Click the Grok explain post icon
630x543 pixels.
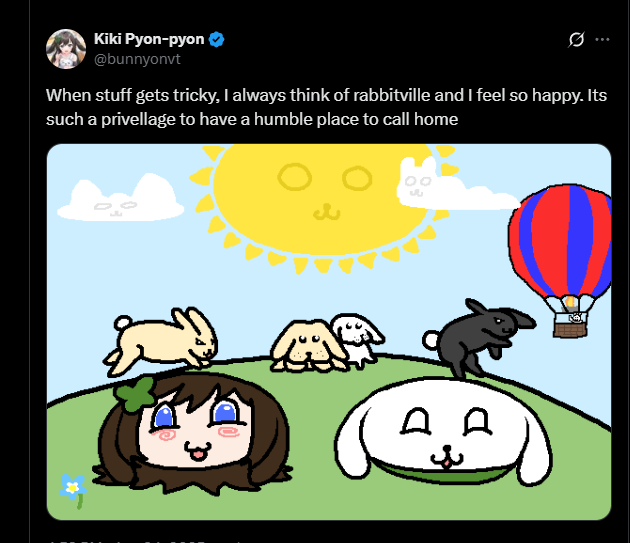[576, 39]
